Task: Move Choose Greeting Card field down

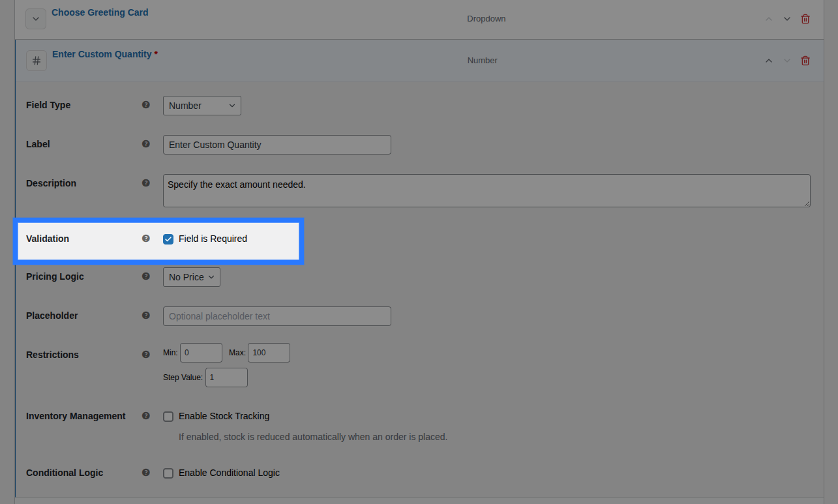Action: click(787, 19)
